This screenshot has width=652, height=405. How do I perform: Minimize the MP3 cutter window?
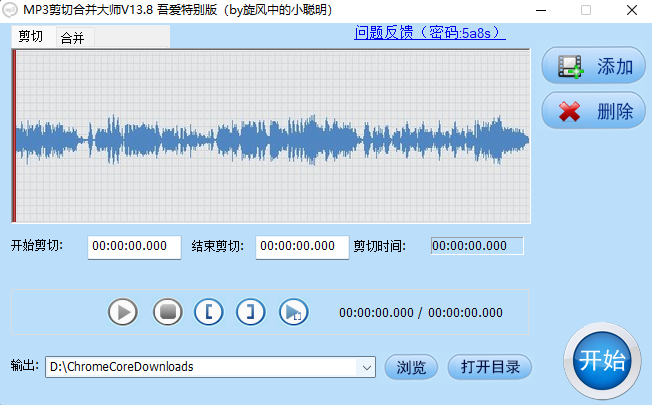(541, 10)
